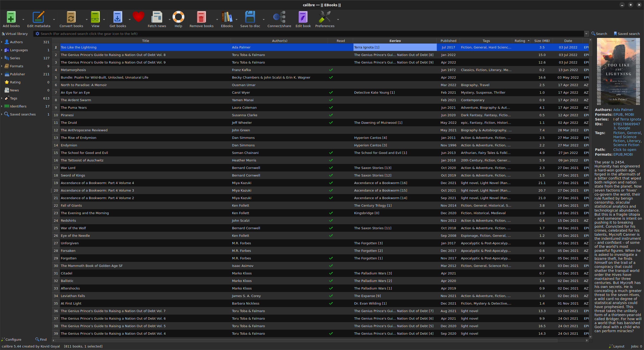Open Preferences tools icon
The height and width of the screenshot is (350, 644).
point(325,17)
